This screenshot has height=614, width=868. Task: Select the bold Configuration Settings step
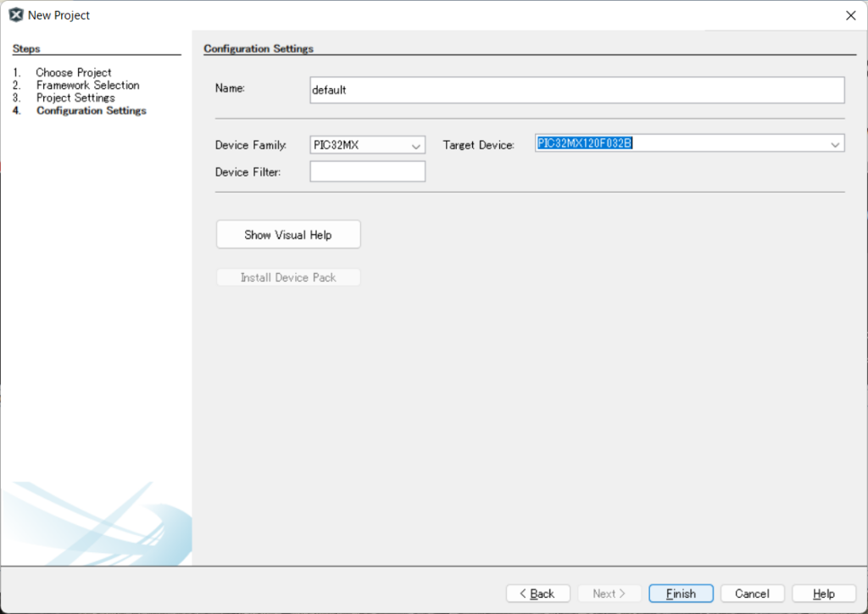click(91, 111)
